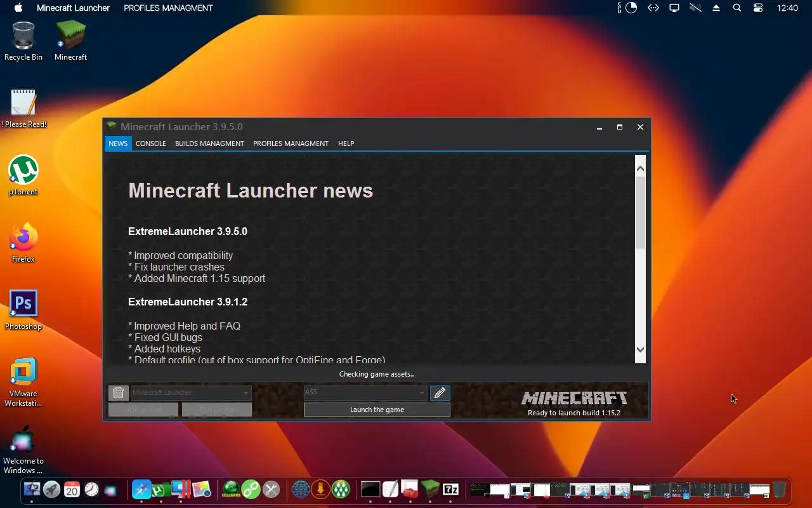Viewport: 812px width, 508px height.
Task: Switch to the CONSOLE tab
Action: (x=151, y=144)
